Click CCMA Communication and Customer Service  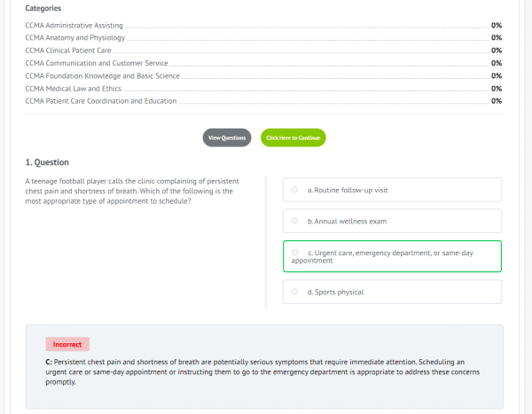coord(97,63)
